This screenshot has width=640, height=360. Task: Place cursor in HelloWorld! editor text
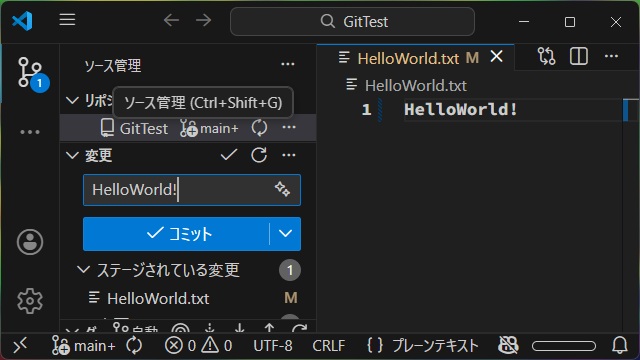tap(461, 109)
